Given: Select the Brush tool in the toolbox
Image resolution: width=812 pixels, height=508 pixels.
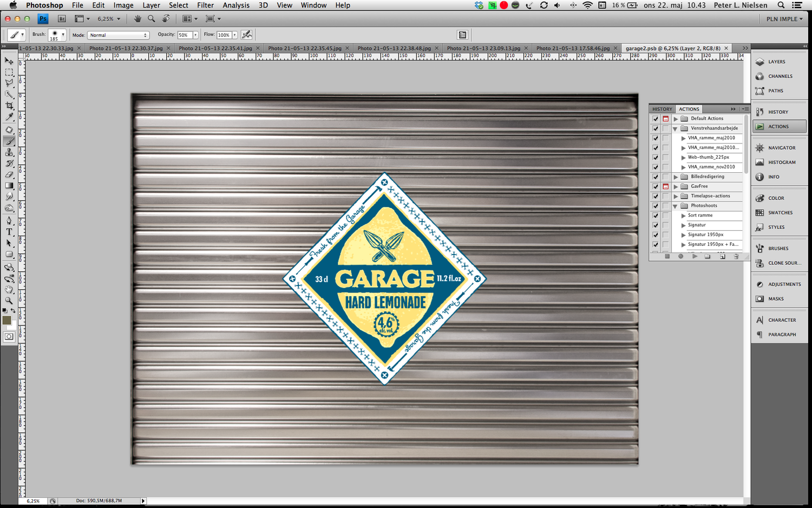Looking at the screenshot, I should pyautogui.click(x=9, y=141).
